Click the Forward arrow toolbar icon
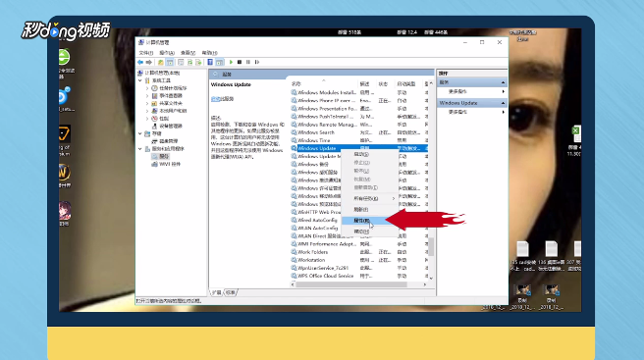644x360 pixels. [149, 62]
